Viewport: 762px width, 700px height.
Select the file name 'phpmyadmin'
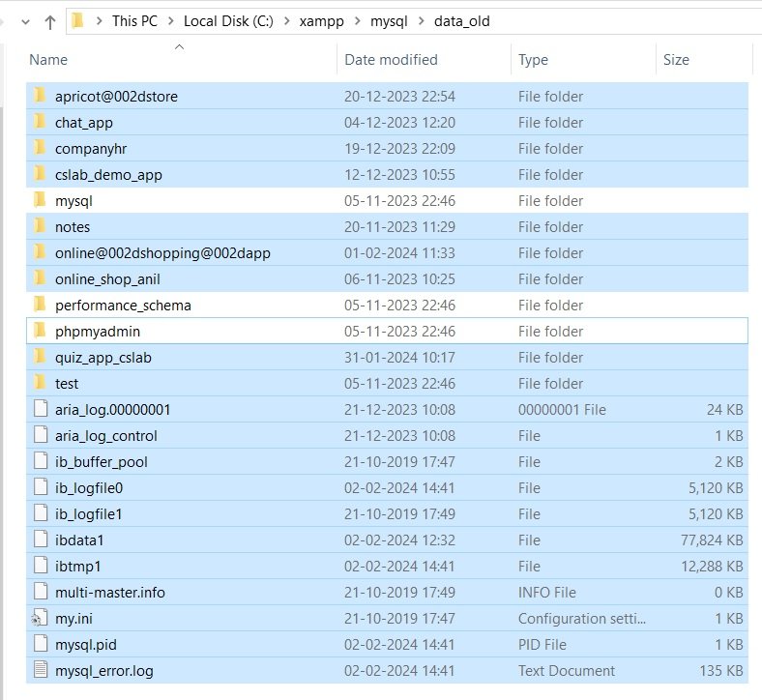point(98,332)
